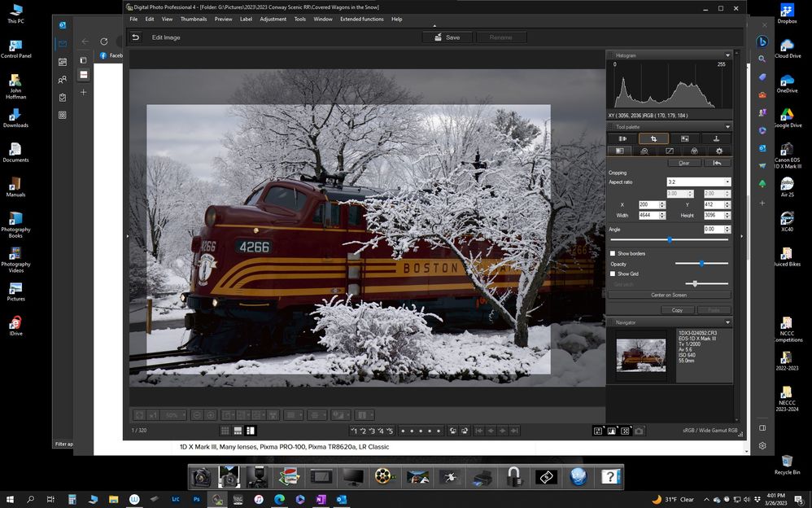This screenshot has width=812, height=508.
Task: Open the Extended functions menu
Action: pos(361,19)
